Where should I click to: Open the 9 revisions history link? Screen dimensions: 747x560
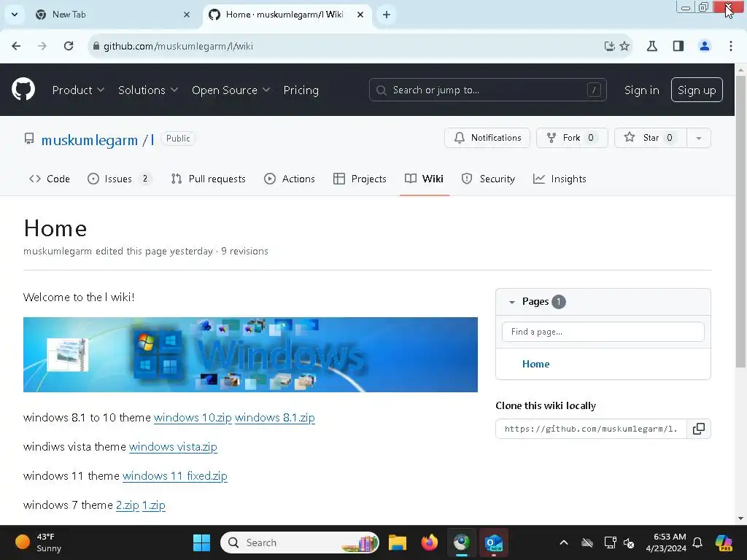point(244,251)
